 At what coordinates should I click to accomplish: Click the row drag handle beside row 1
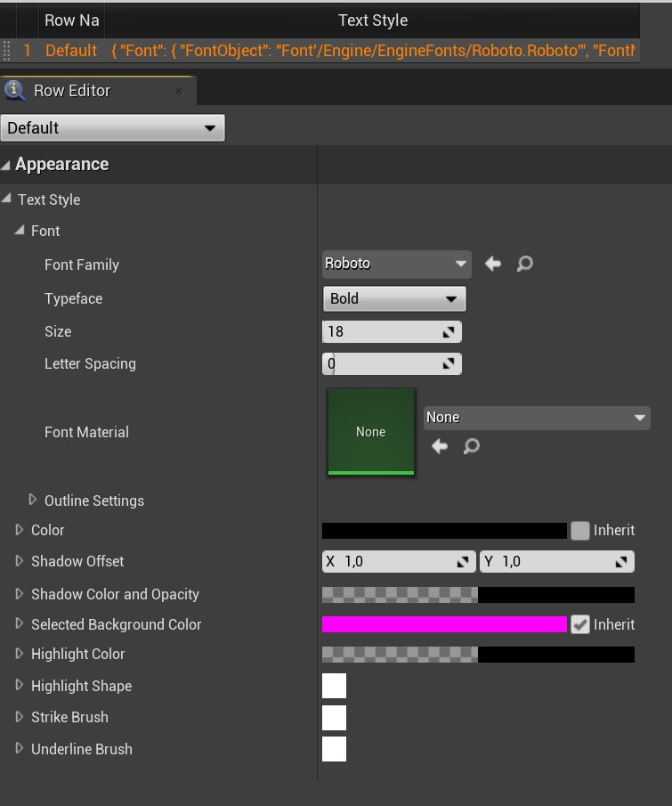coord(7,51)
